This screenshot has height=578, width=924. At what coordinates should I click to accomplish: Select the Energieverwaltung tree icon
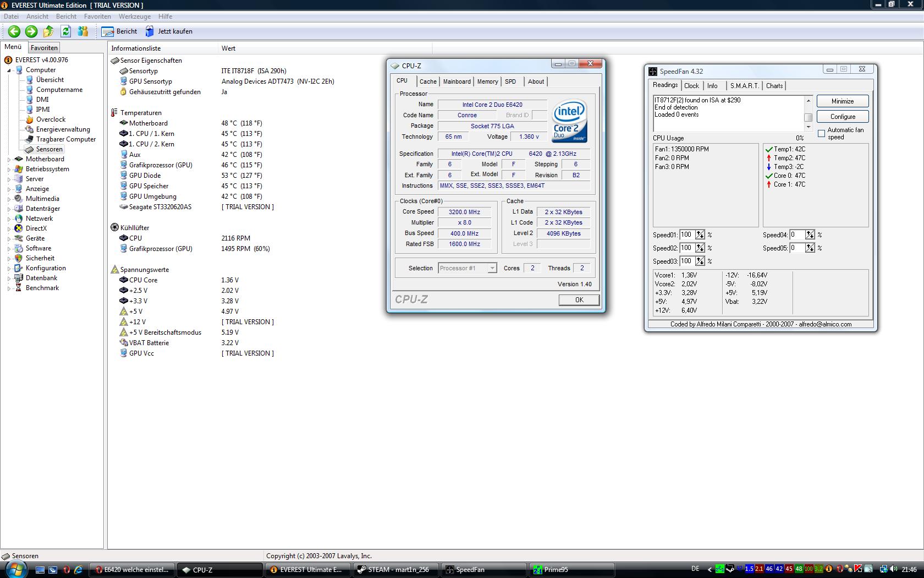(30, 129)
